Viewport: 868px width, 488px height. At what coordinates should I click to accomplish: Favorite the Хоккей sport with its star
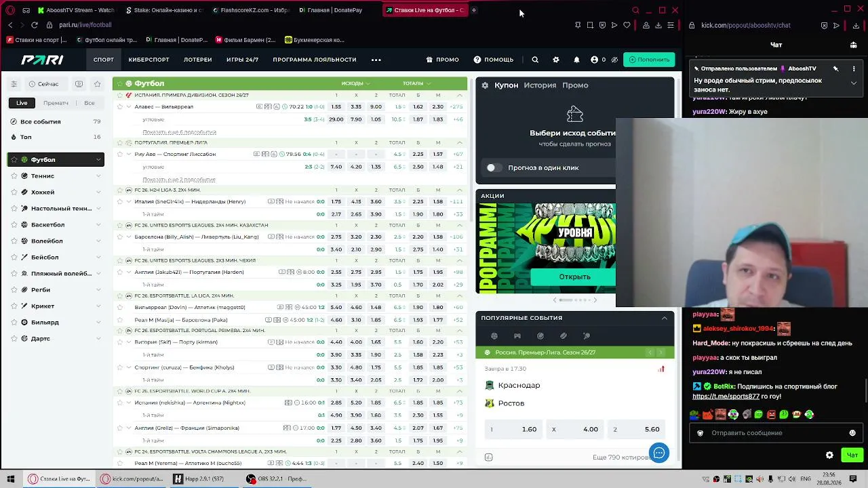(x=15, y=192)
